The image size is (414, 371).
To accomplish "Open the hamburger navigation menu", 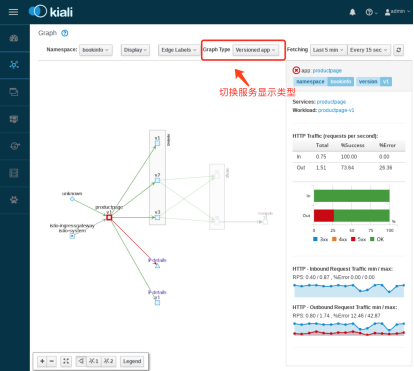I will click(13, 12).
